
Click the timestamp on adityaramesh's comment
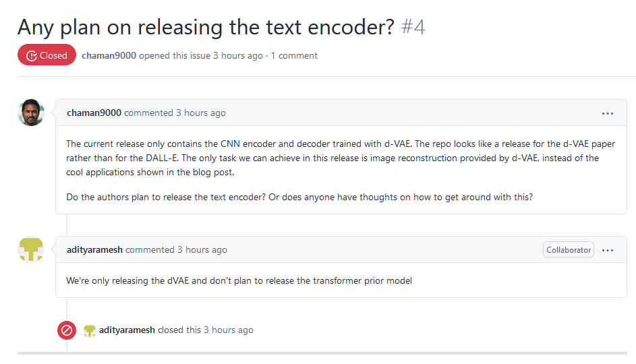pyautogui.click(x=202, y=249)
